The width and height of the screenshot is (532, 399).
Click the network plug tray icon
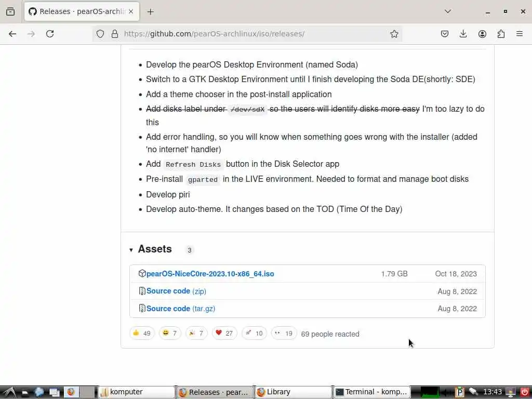click(473, 392)
